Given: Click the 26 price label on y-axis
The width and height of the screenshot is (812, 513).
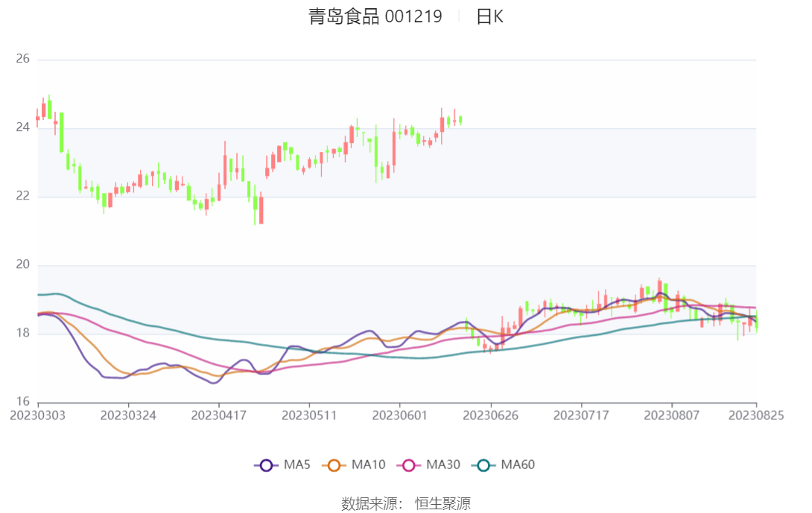Looking at the screenshot, I should [22, 59].
